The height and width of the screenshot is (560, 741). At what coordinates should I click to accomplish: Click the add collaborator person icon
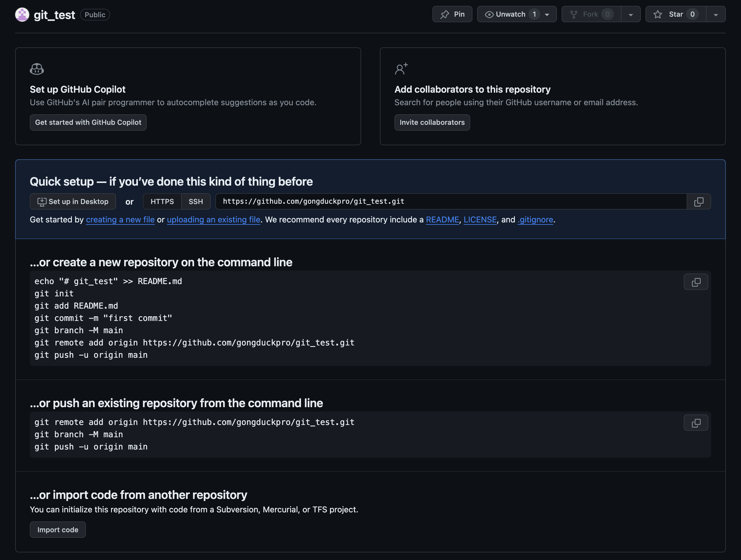[x=401, y=69]
